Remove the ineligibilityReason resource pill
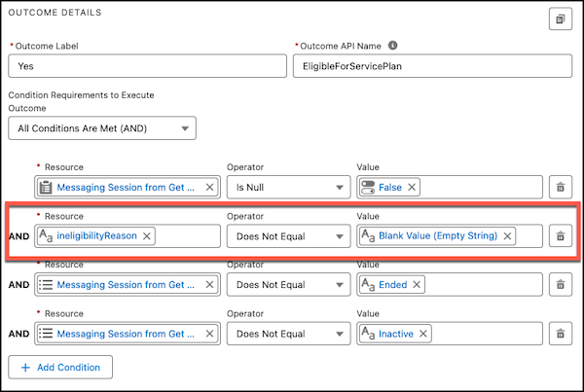Viewport: 584px width, 392px height. 147,236
